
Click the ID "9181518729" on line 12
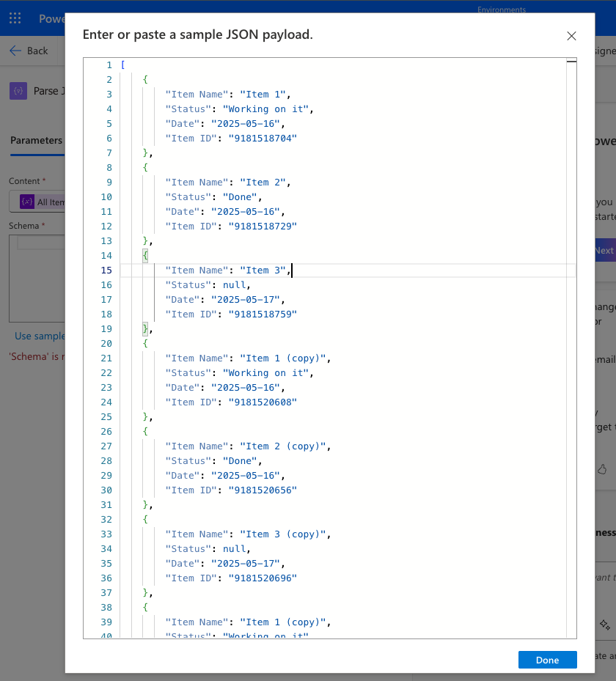(x=263, y=227)
